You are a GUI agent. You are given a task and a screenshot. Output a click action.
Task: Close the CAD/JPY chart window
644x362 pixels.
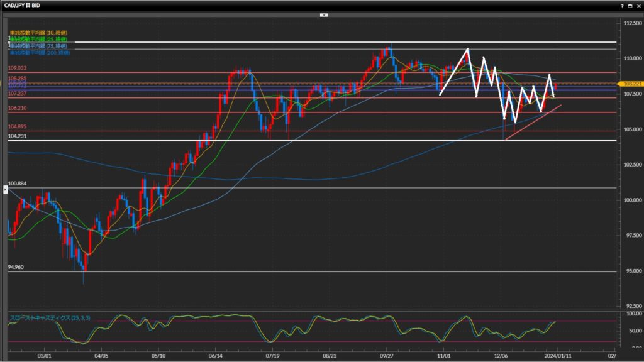(638, 4)
